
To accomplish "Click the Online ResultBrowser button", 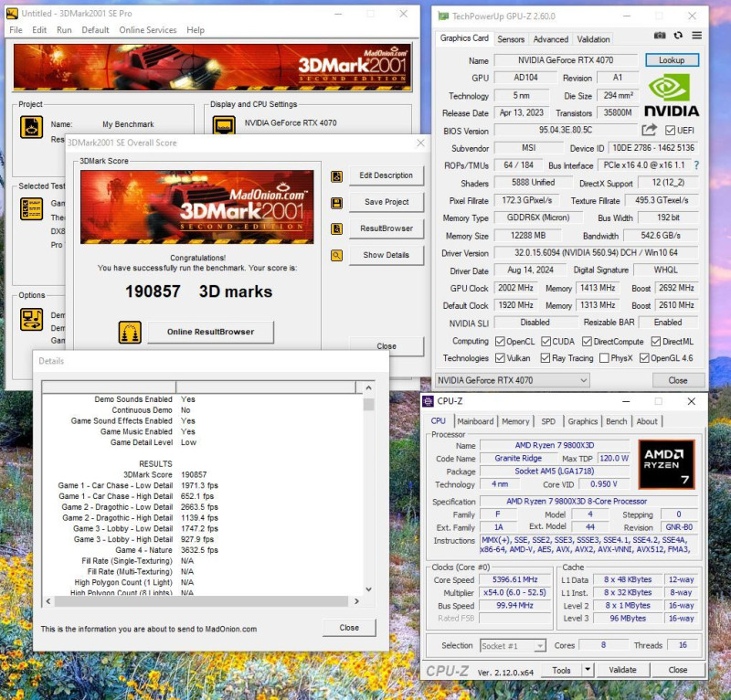I will pos(211,332).
